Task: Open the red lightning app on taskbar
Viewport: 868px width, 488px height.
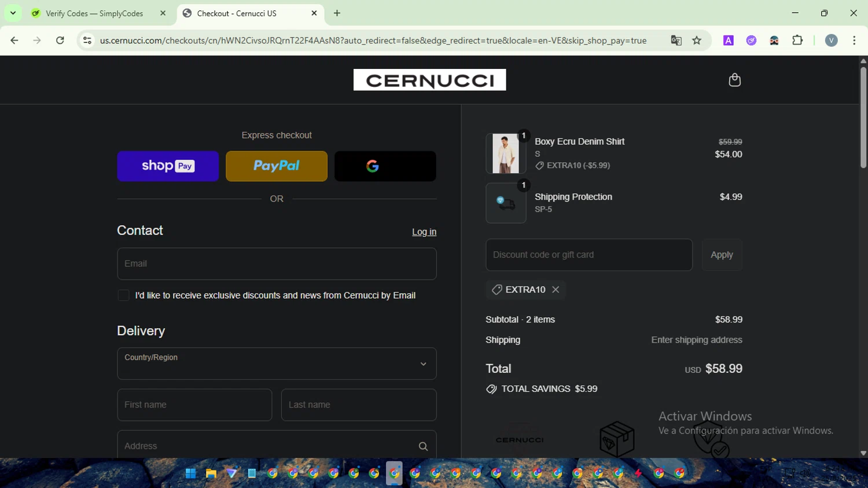Action: (638, 474)
